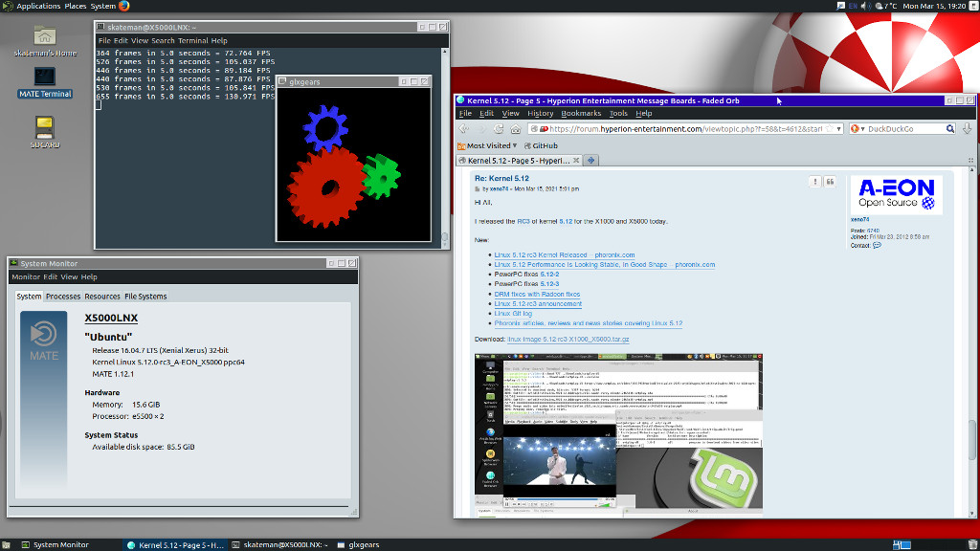980x551 pixels.
Task: Click the EN keyboard layout indicator
Action: pyautogui.click(x=853, y=6)
